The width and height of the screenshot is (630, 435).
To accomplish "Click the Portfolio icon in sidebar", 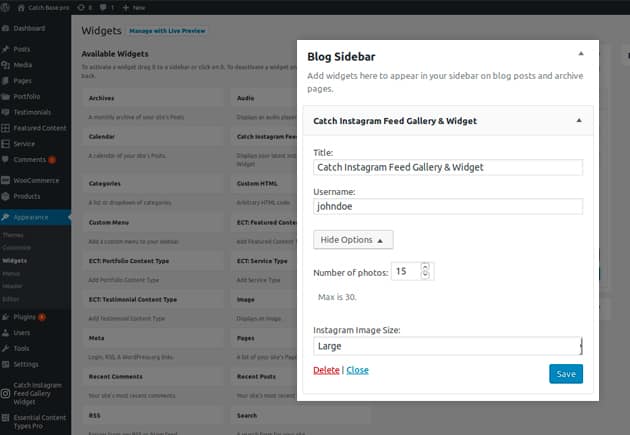I will click(x=5, y=96).
